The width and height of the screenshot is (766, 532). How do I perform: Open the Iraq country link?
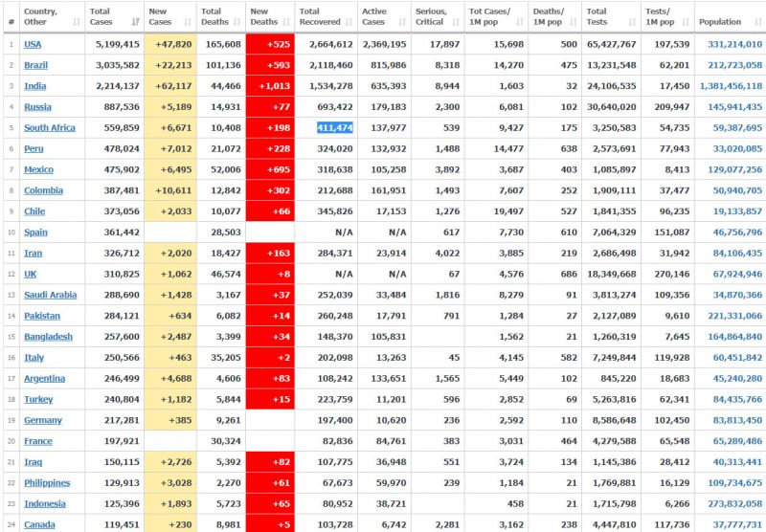(34, 462)
